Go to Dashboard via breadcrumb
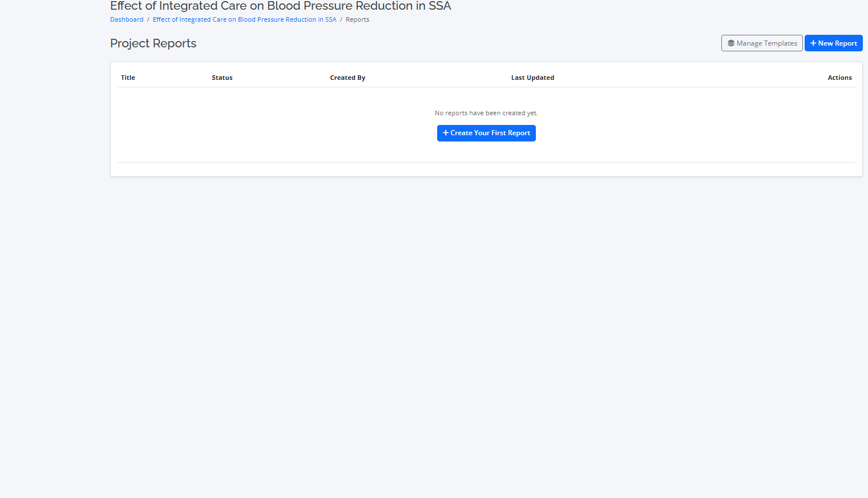The image size is (868, 498). 127,19
